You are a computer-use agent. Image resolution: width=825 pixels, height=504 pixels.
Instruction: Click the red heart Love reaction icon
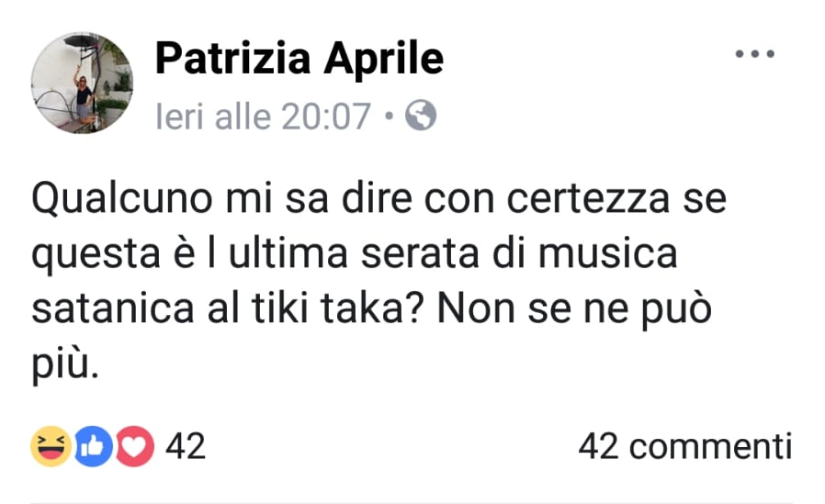[x=134, y=447]
